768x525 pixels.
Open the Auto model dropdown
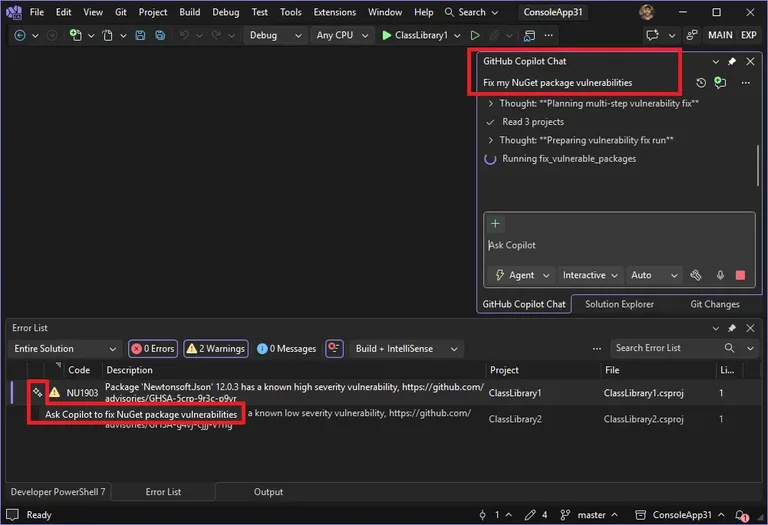(654, 275)
